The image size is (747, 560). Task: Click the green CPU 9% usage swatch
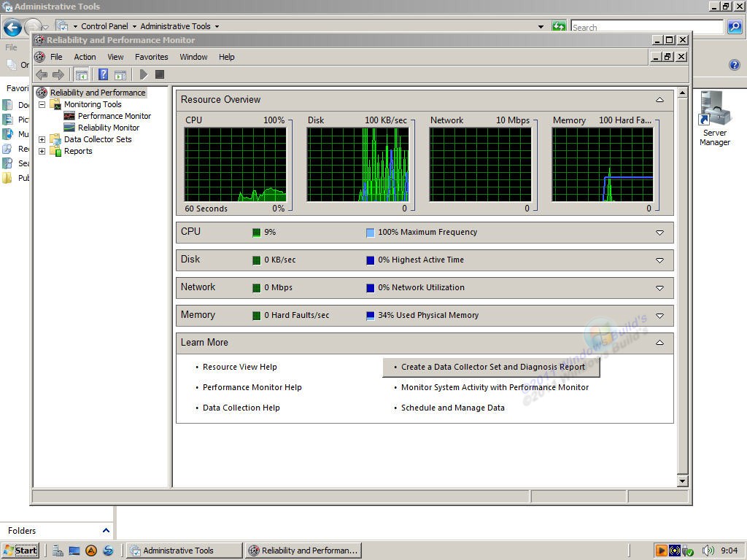click(256, 233)
